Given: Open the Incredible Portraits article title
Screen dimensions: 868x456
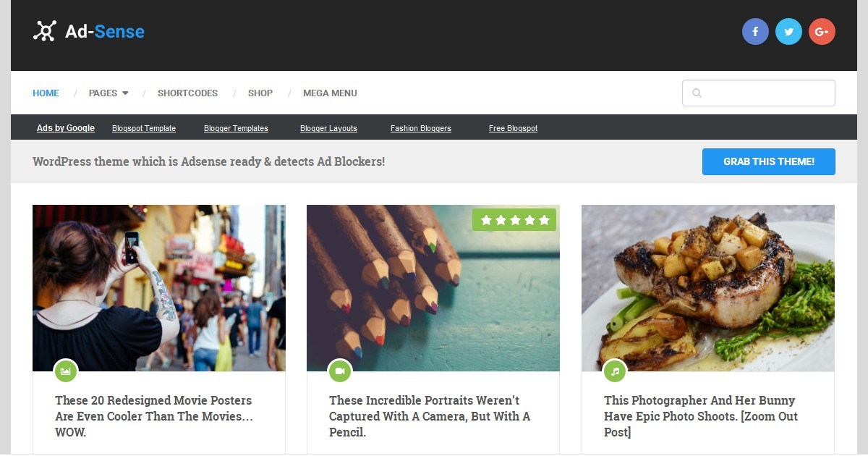Looking at the screenshot, I should (430, 416).
